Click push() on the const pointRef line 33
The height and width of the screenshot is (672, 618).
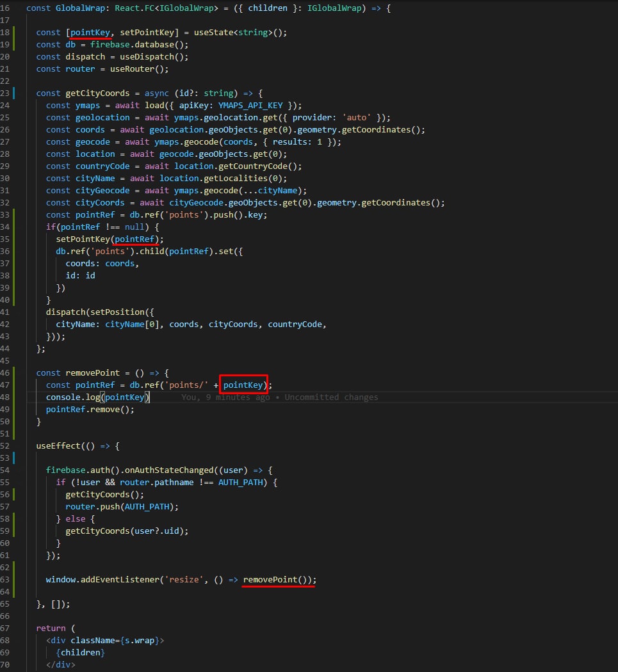228,214
